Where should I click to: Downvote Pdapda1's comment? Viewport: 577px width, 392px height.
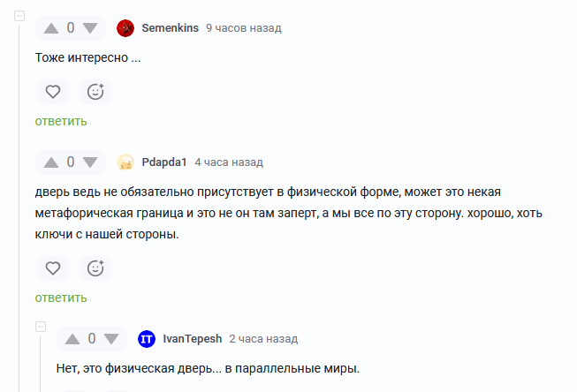(89, 162)
